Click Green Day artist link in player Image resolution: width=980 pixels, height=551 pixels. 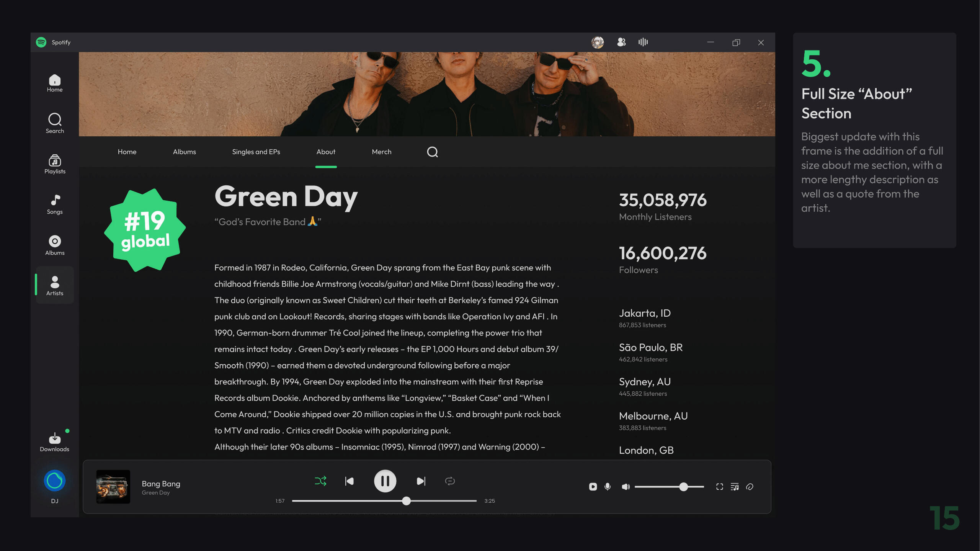click(x=155, y=493)
